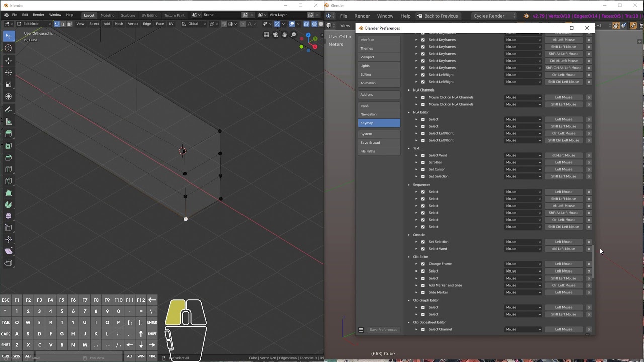Viewport: 644px width, 362px height.
Task: Click the camera view gizmo
Action: tap(275, 35)
